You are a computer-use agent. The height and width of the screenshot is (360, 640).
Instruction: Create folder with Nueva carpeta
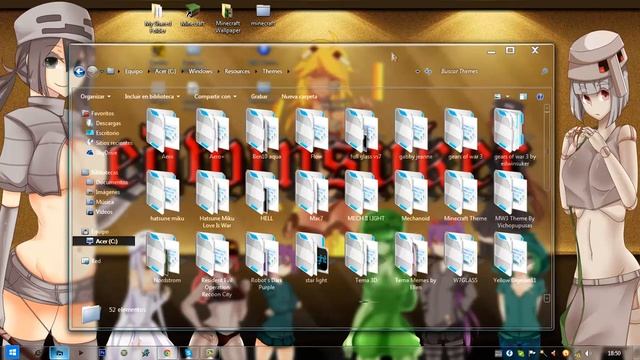299,97
